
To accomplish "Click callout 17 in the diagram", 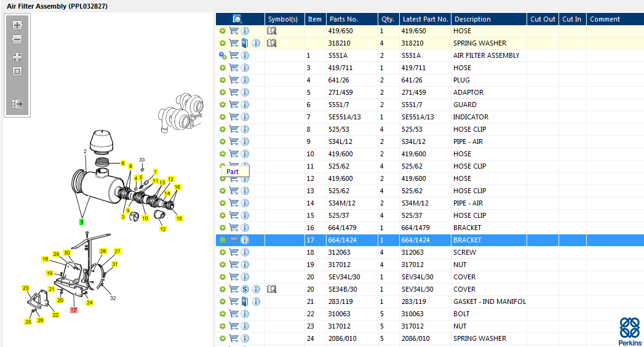I will [74, 310].
